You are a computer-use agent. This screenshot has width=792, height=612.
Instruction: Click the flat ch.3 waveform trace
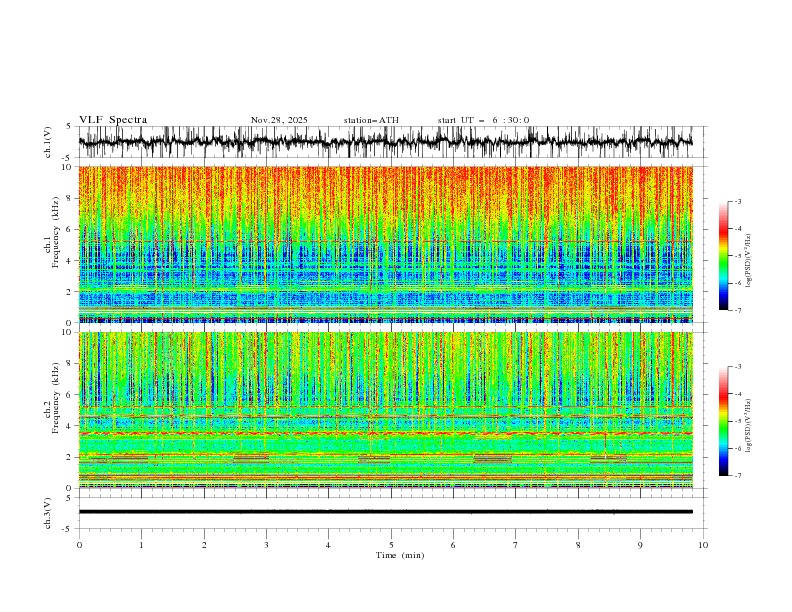pyautogui.click(x=385, y=512)
